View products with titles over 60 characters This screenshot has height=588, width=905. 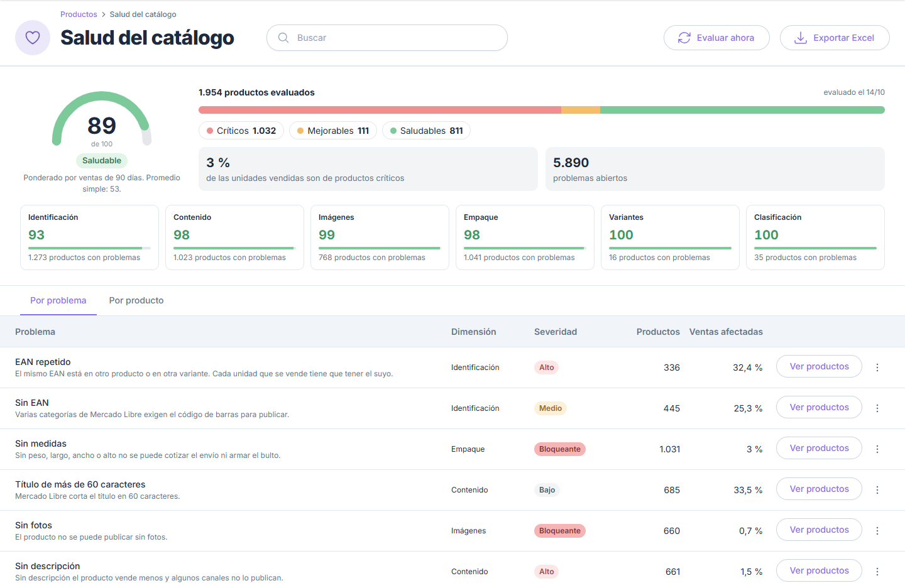point(819,489)
